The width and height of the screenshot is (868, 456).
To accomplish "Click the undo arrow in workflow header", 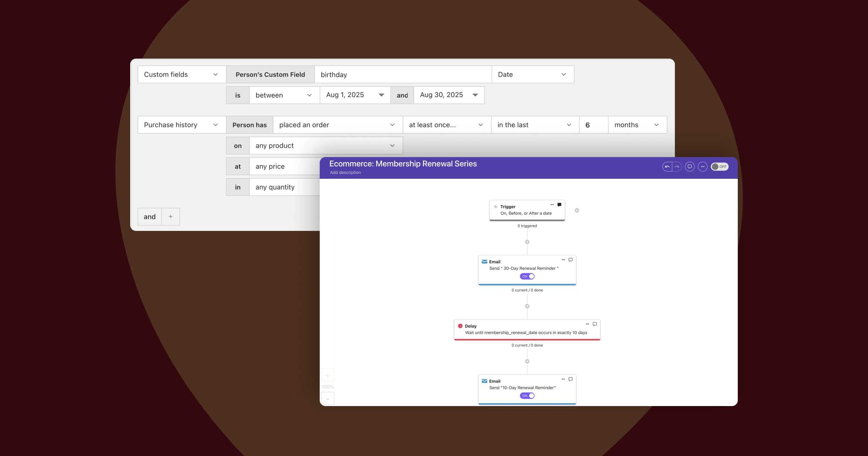I will point(667,167).
